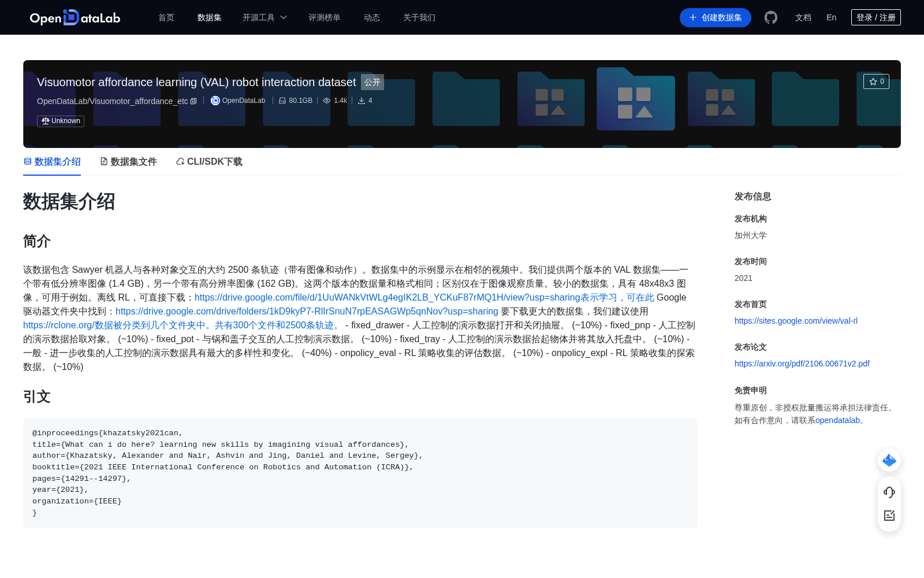This screenshot has height=578, width=924.
Task: Open the feedback edit-note icon
Action: (x=889, y=516)
